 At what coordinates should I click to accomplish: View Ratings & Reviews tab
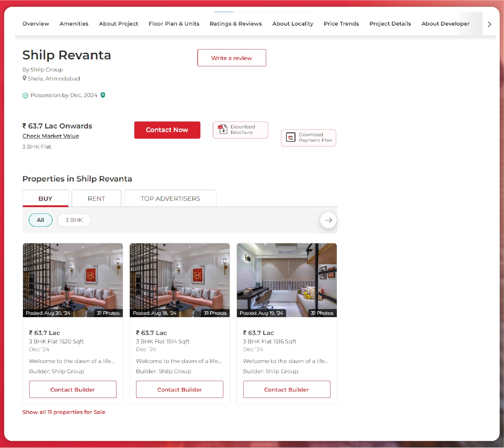tap(236, 24)
